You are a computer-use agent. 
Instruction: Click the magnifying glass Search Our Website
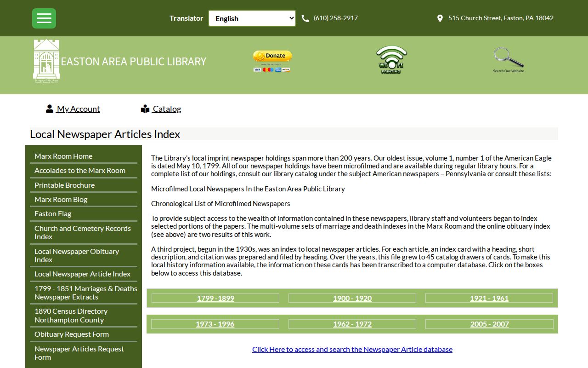pyautogui.click(x=509, y=60)
